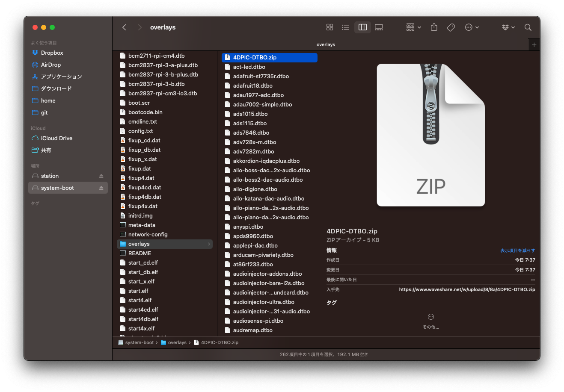The height and width of the screenshot is (392, 564).
Task: Open the ellipsis actions menu
Action: pyautogui.click(x=472, y=27)
